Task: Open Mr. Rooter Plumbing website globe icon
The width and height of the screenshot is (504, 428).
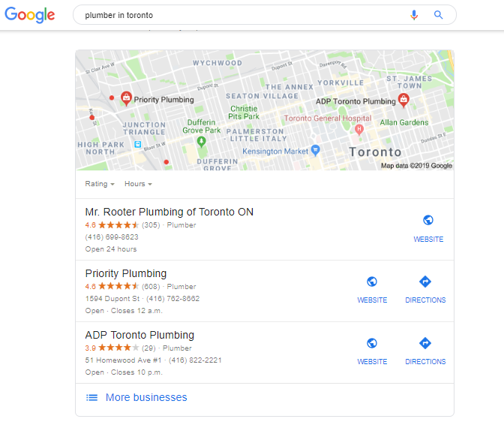Action: coord(427,220)
